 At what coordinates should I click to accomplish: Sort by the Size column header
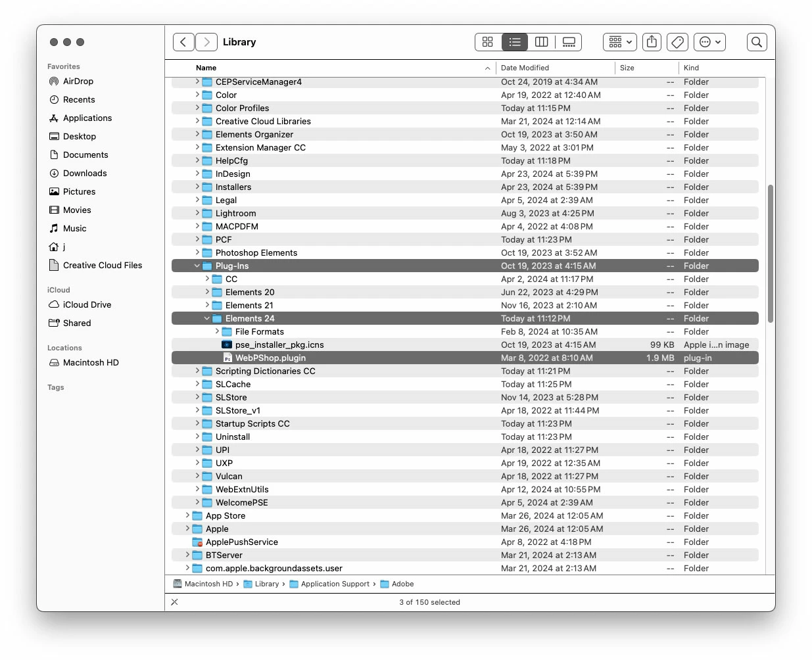click(627, 68)
